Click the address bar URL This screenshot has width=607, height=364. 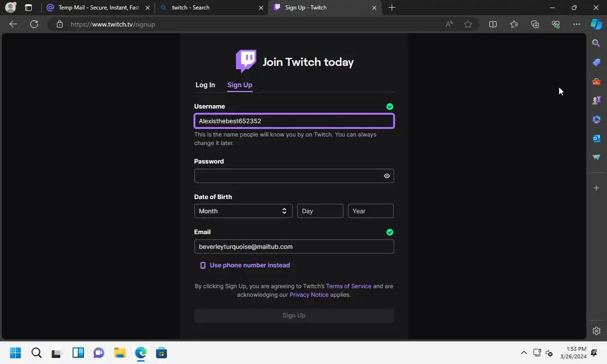(x=113, y=24)
